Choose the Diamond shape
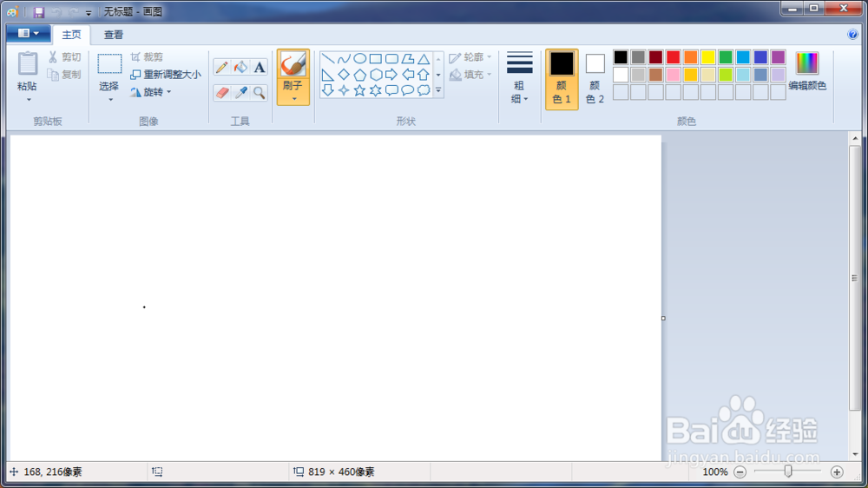This screenshot has width=868, height=488. [344, 74]
